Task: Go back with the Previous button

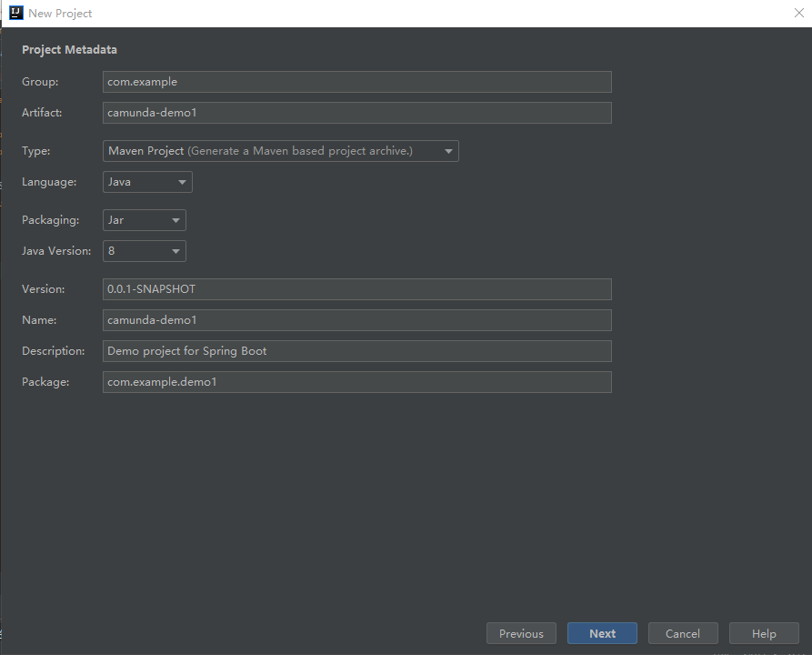Action: [x=521, y=634]
